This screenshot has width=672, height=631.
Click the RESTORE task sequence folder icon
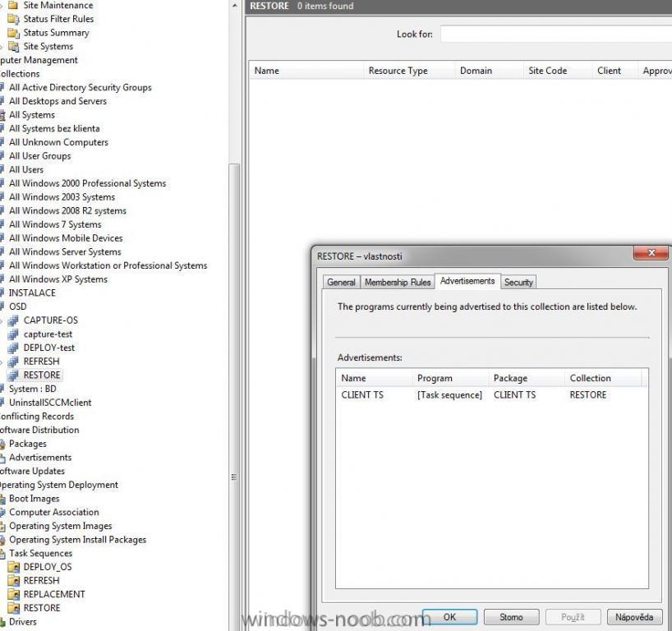pos(13,608)
